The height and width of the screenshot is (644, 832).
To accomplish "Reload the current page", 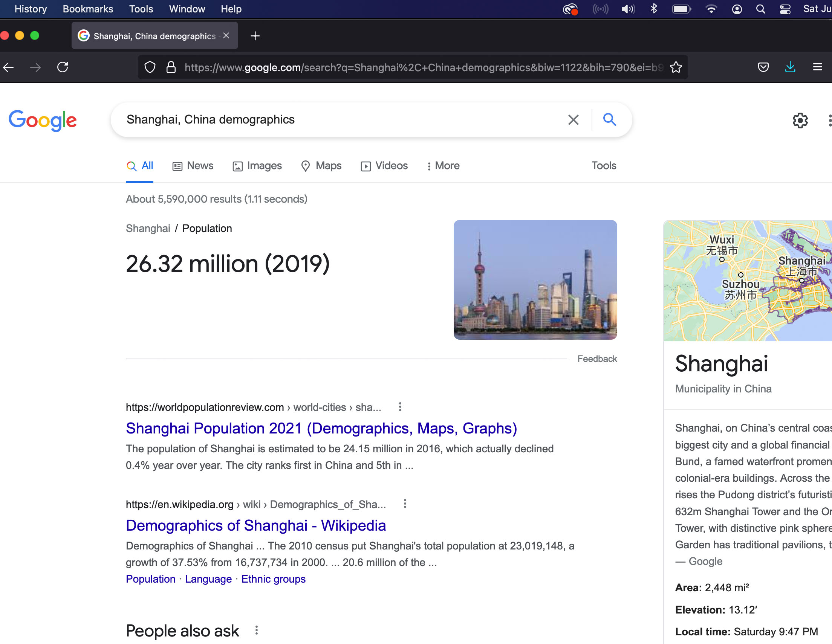I will tap(63, 67).
